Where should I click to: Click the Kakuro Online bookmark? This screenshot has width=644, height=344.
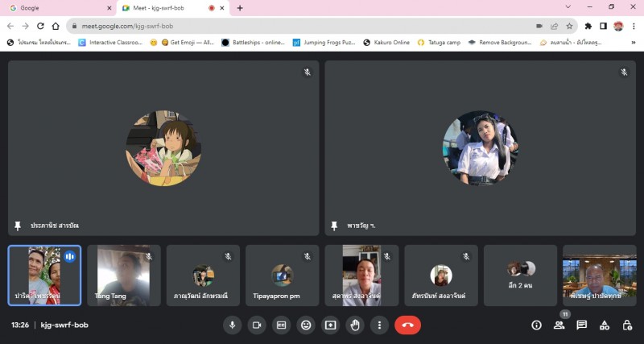click(x=386, y=42)
